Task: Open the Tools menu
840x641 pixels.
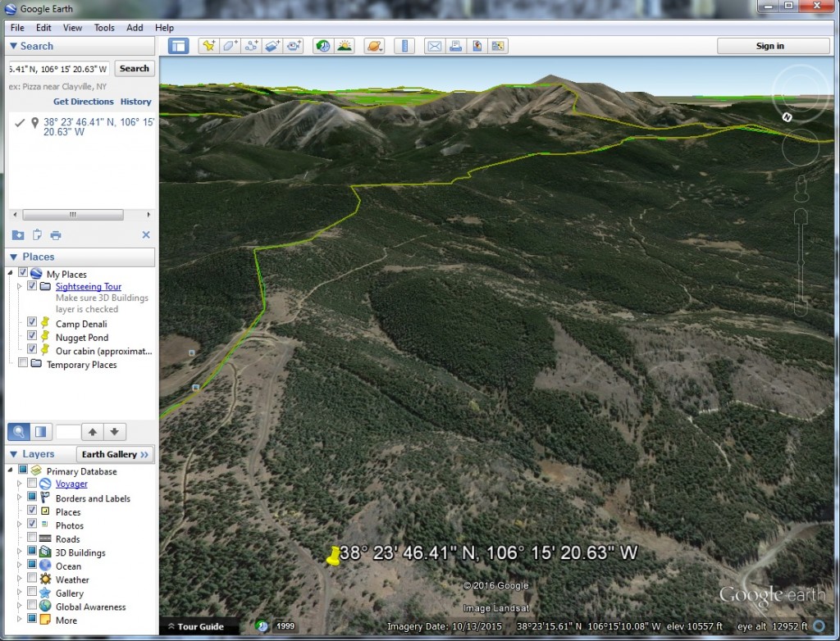Action: (x=103, y=27)
